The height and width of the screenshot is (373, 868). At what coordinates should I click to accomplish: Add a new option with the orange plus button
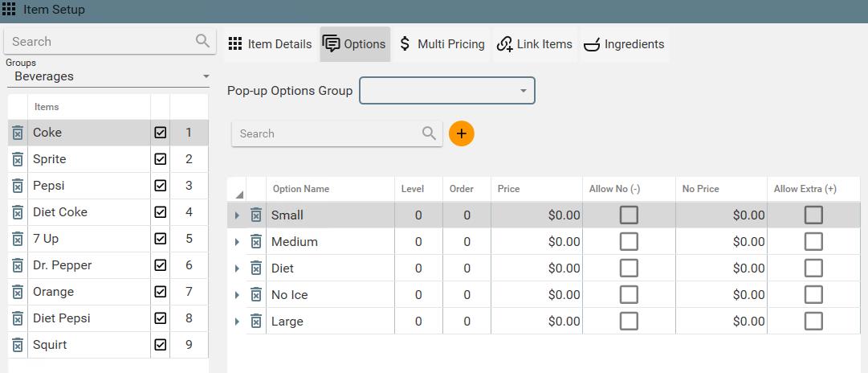tap(462, 133)
